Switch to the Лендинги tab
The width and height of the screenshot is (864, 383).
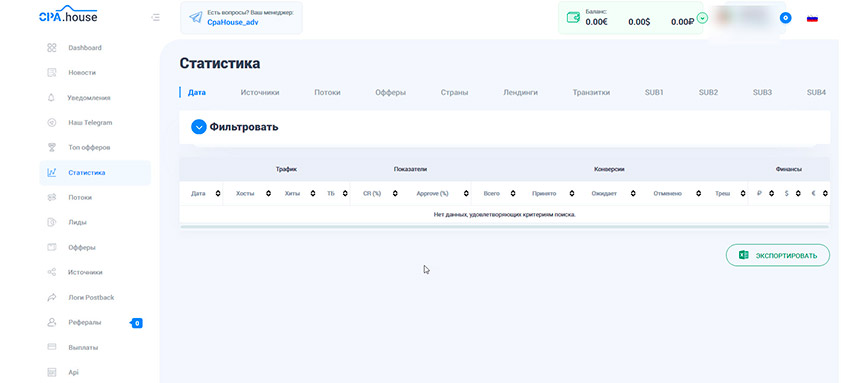(520, 93)
